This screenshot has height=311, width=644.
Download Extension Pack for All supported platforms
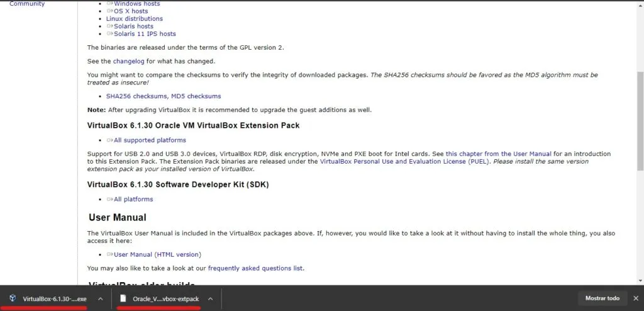(x=150, y=140)
